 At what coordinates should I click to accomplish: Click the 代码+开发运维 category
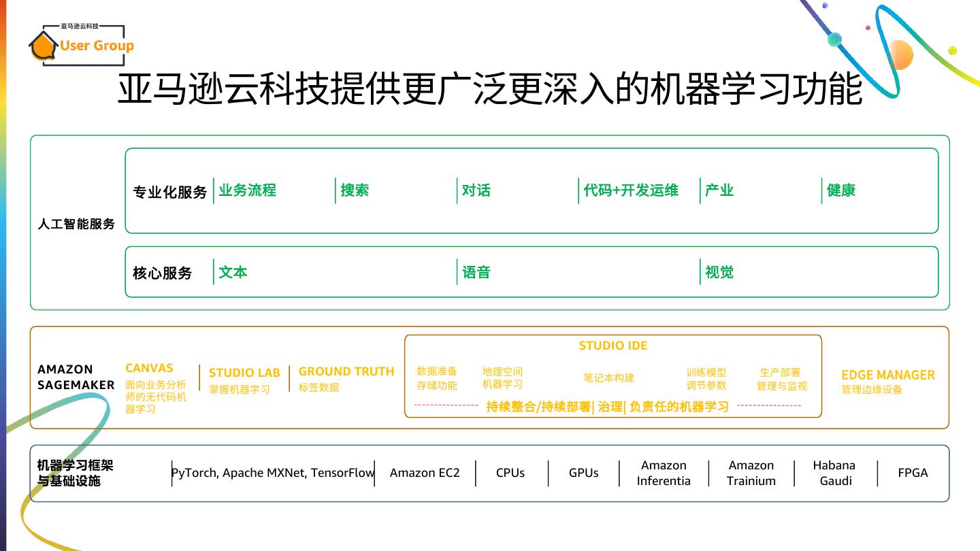[631, 190]
